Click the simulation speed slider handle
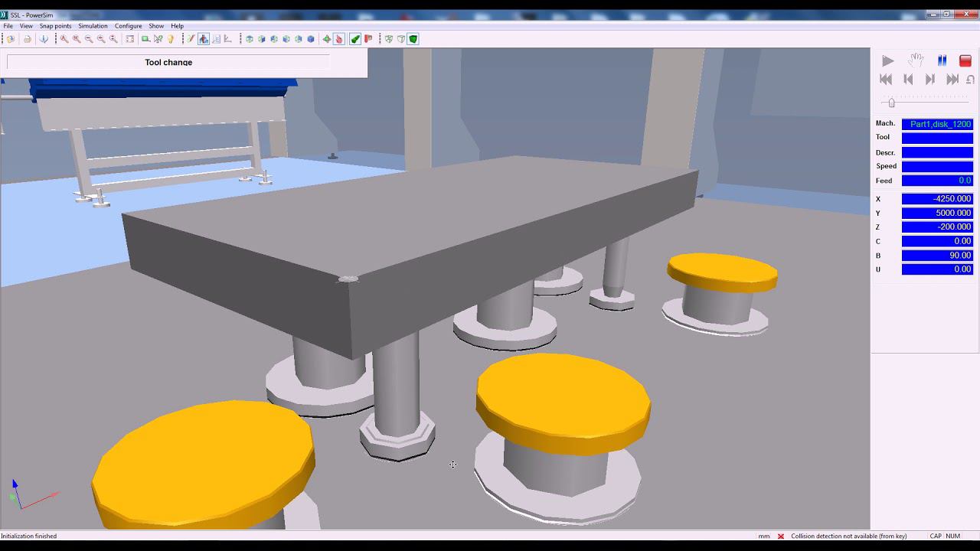 (891, 103)
